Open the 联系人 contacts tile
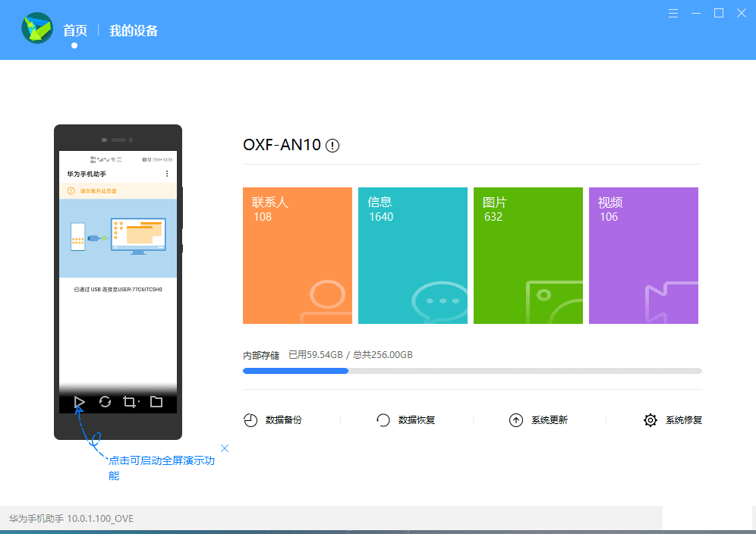 298,256
